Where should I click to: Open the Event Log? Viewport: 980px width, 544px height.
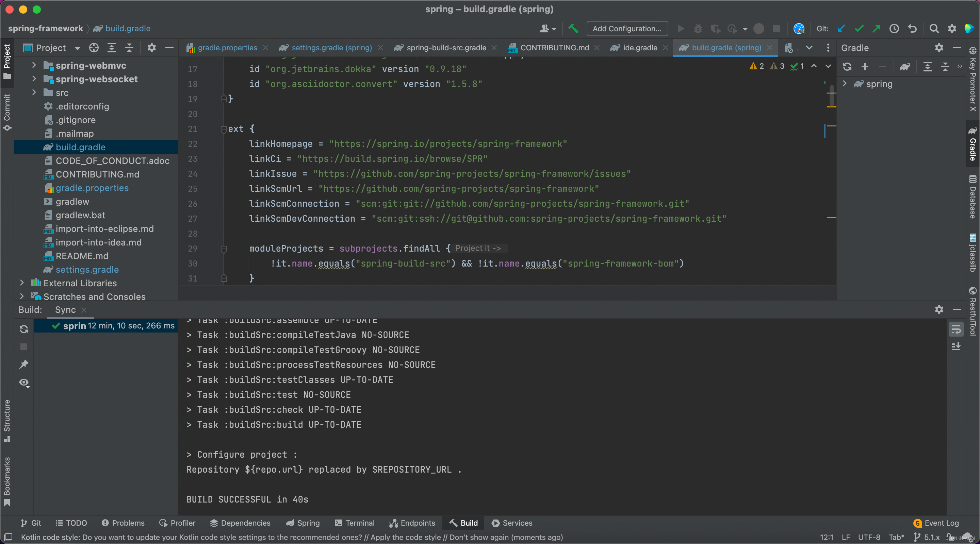(x=936, y=523)
